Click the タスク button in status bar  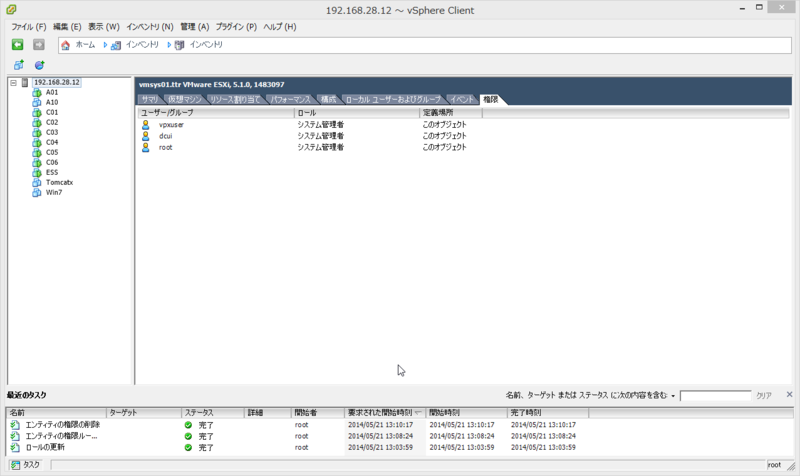(26, 465)
